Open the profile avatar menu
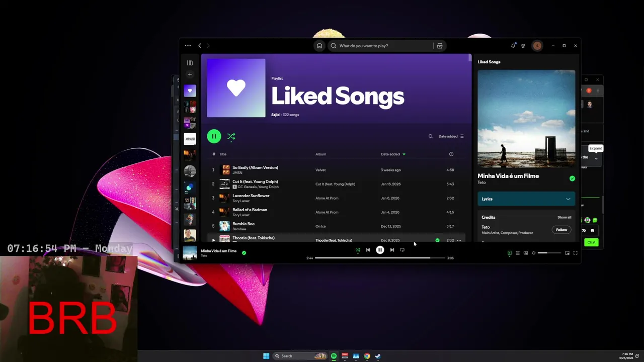 (x=537, y=46)
